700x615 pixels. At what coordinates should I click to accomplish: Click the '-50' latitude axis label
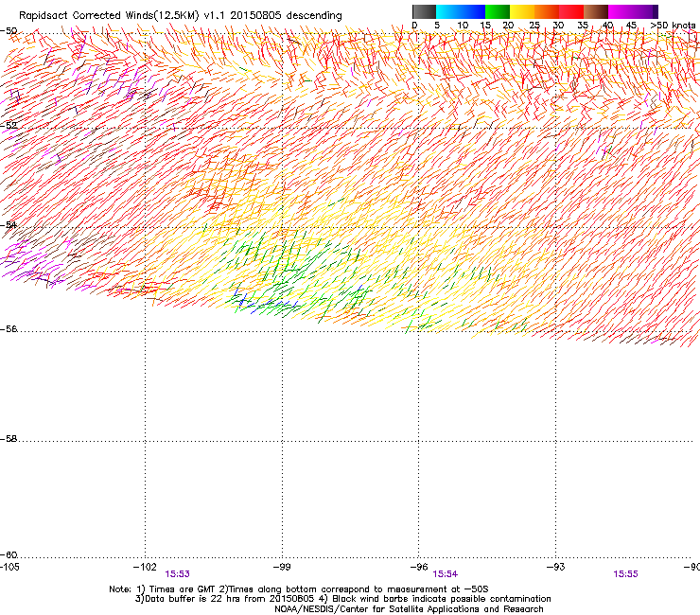pyautogui.click(x=9, y=31)
